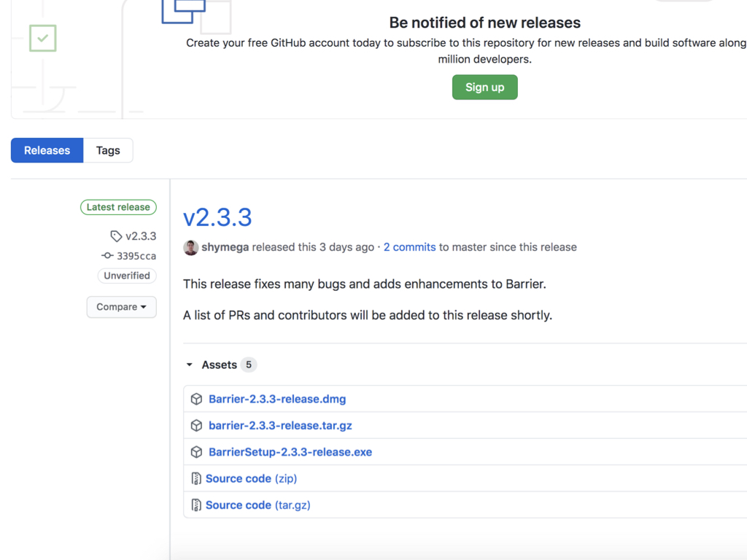The image size is (747, 560).
Task: Download Source code (tar.gz)
Action: coord(258,505)
